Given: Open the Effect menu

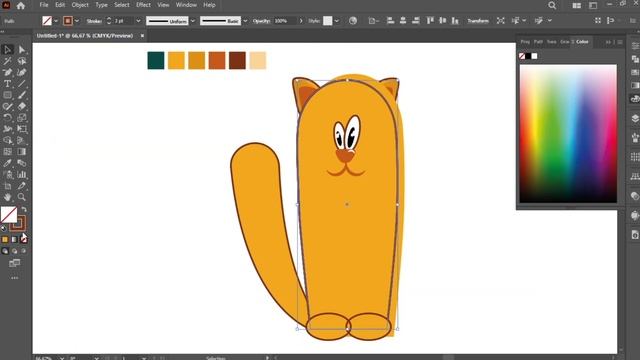Looking at the screenshot, I should pos(143,5).
